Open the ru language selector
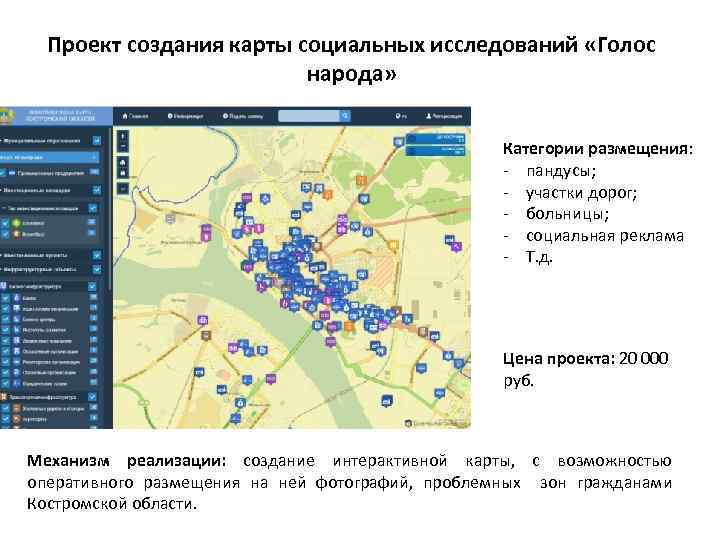The height and width of the screenshot is (540, 720). [x=401, y=116]
